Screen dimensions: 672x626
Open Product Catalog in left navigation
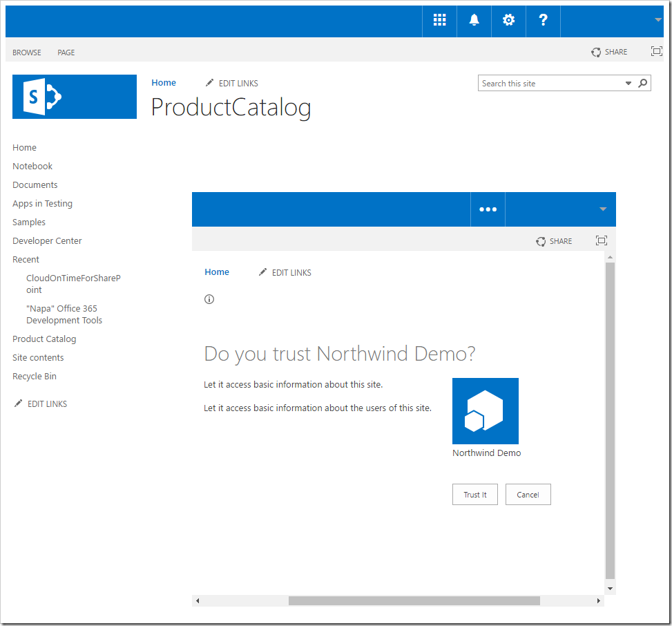(44, 339)
